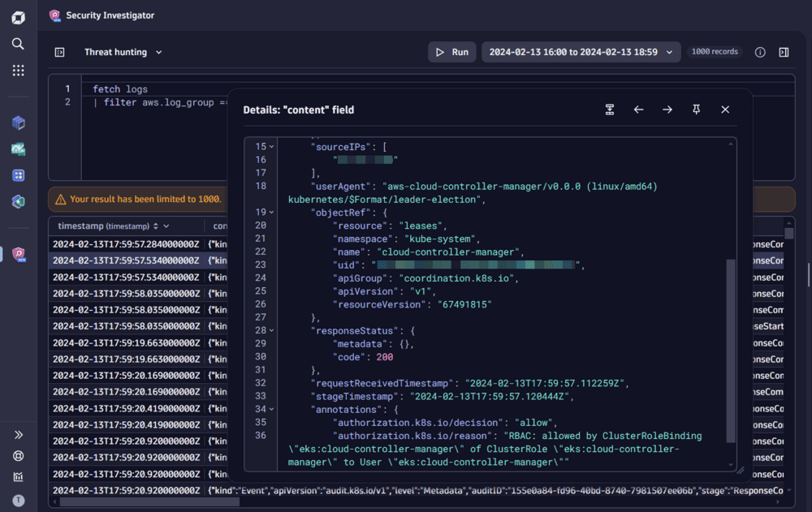Open the Security Investigator app icon in sidebar
This screenshot has height=512, width=812.
coord(18,253)
